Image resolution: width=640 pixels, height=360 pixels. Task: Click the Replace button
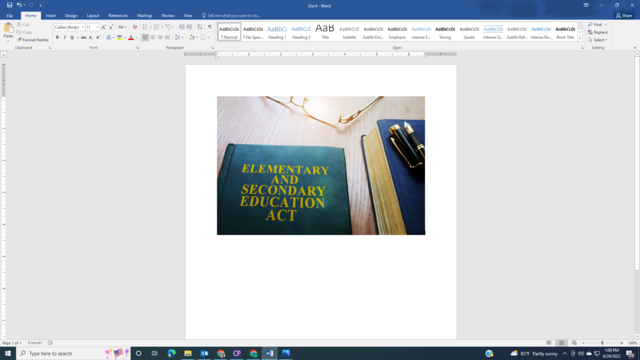tap(598, 32)
